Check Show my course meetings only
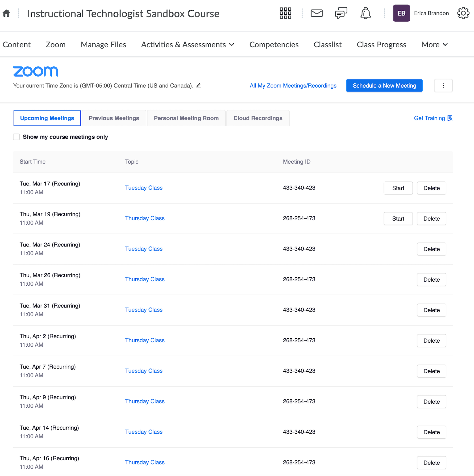 (16, 137)
